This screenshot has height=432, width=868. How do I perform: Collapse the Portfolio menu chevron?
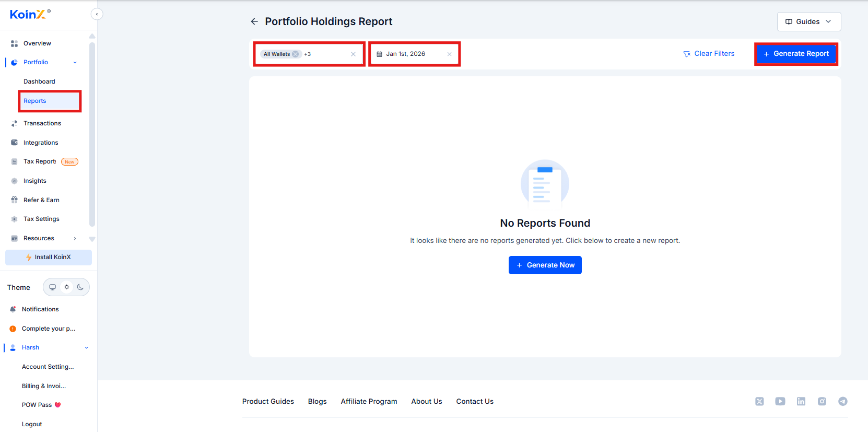pos(75,63)
